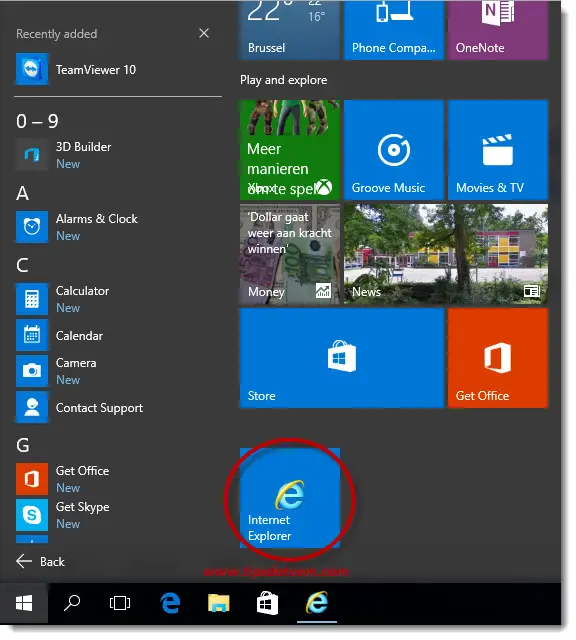Open the Phone Companion tile

(394, 30)
